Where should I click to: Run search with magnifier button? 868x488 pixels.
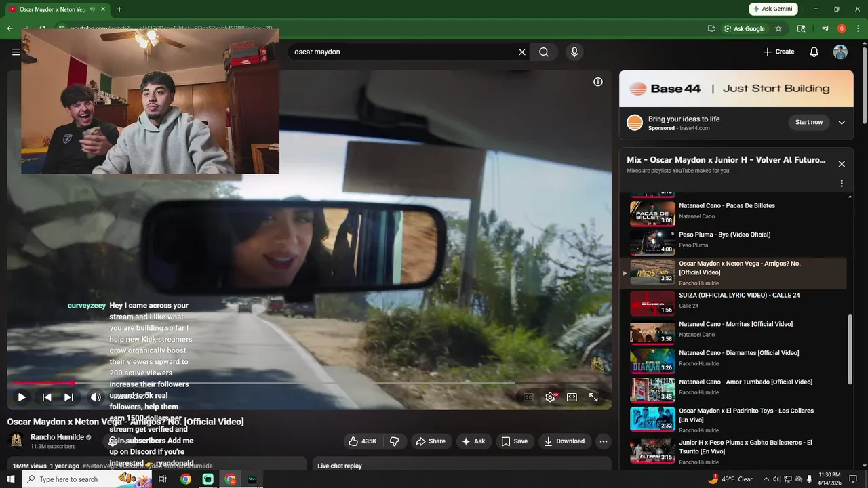tap(544, 52)
